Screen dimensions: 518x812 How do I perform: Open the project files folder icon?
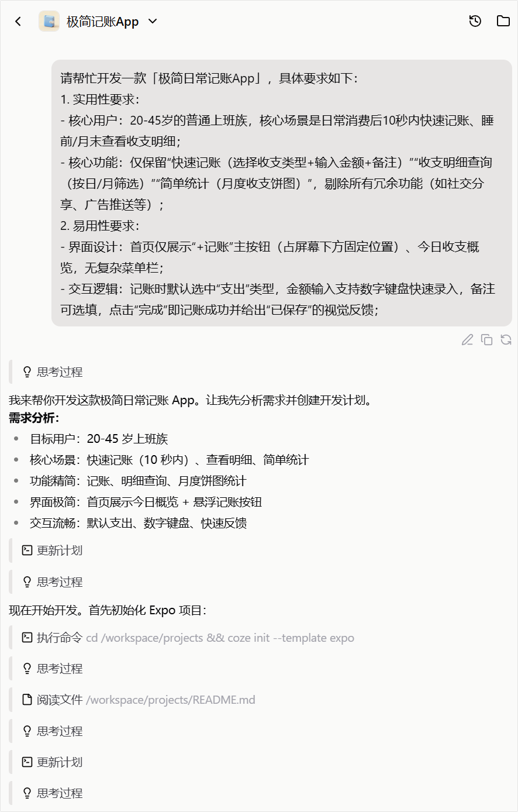(x=503, y=22)
